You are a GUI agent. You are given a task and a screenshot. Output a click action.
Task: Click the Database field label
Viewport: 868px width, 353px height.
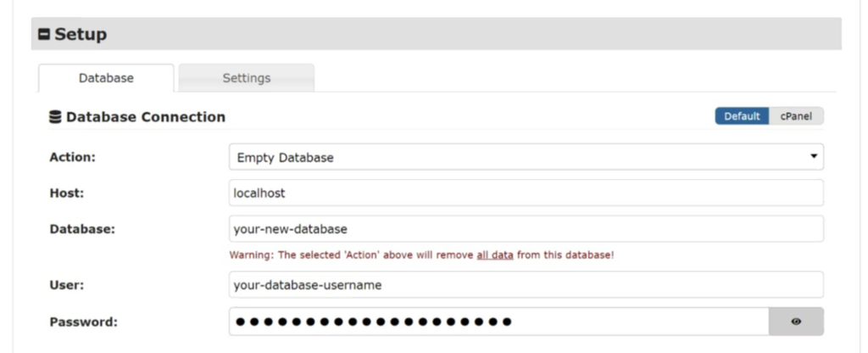(x=82, y=229)
